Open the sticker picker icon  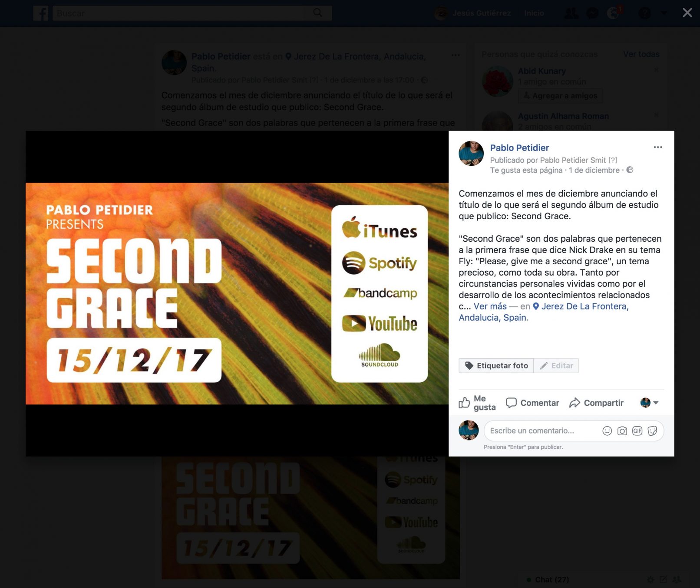(x=652, y=430)
